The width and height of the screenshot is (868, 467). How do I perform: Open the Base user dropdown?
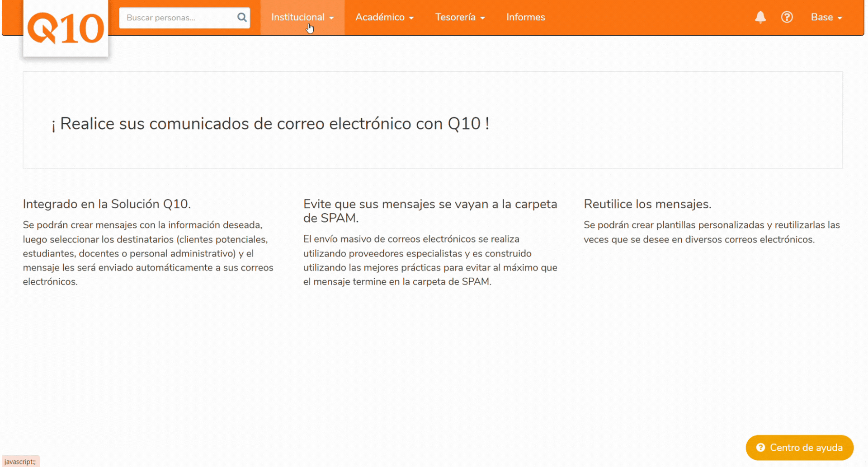826,17
